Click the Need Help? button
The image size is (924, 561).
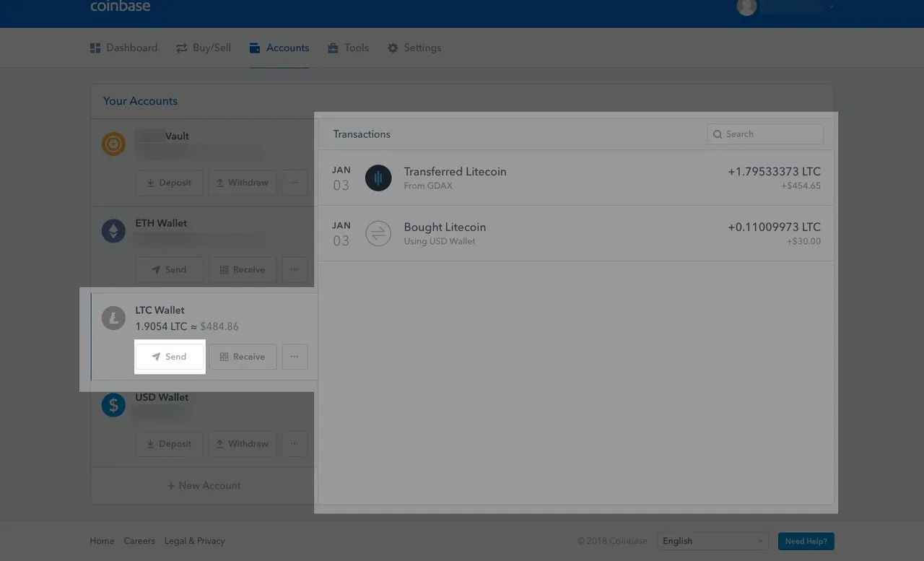[x=806, y=541]
